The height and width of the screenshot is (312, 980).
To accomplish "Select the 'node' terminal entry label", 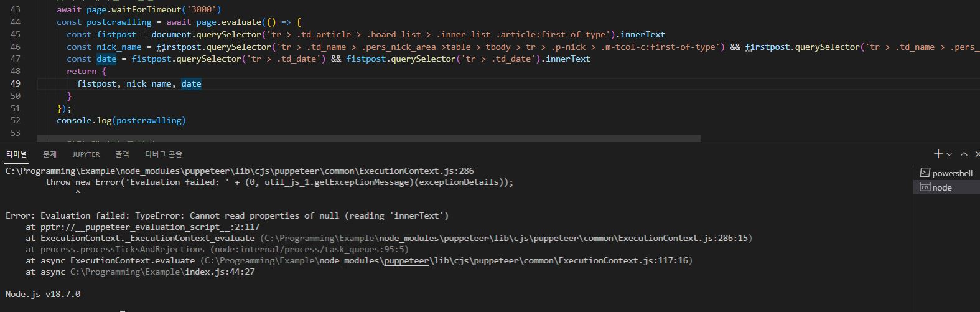I will click(942, 187).
